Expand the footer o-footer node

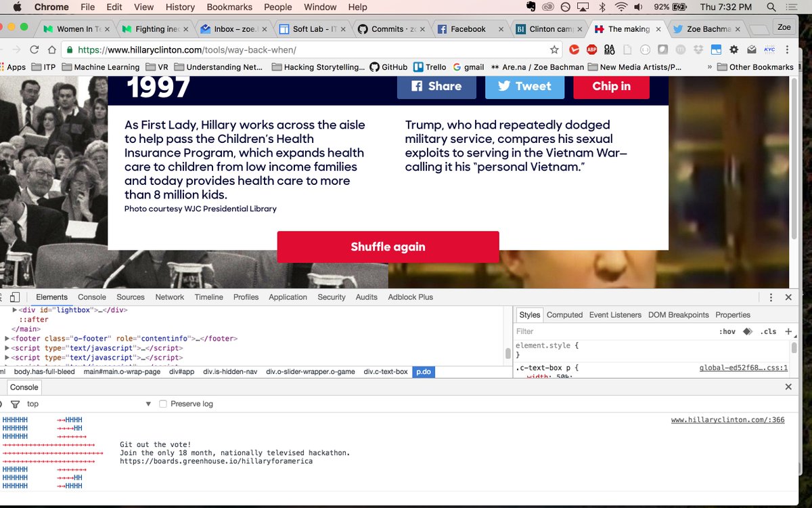coord(7,338)
